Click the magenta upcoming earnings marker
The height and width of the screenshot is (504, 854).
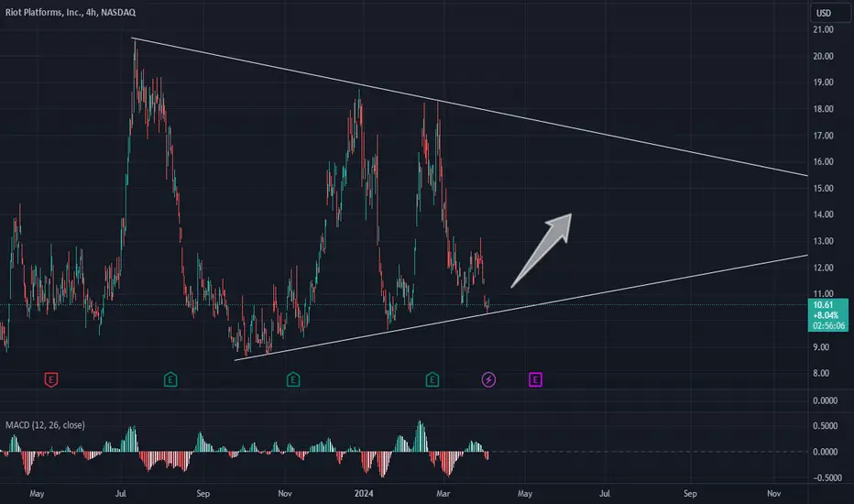coord(535,379)
